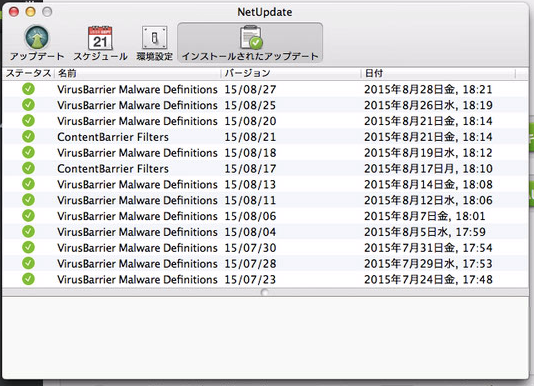
Task: Select VirusBarrier Malware Definitions name for 15/08/20
Action: pos(137,121)
